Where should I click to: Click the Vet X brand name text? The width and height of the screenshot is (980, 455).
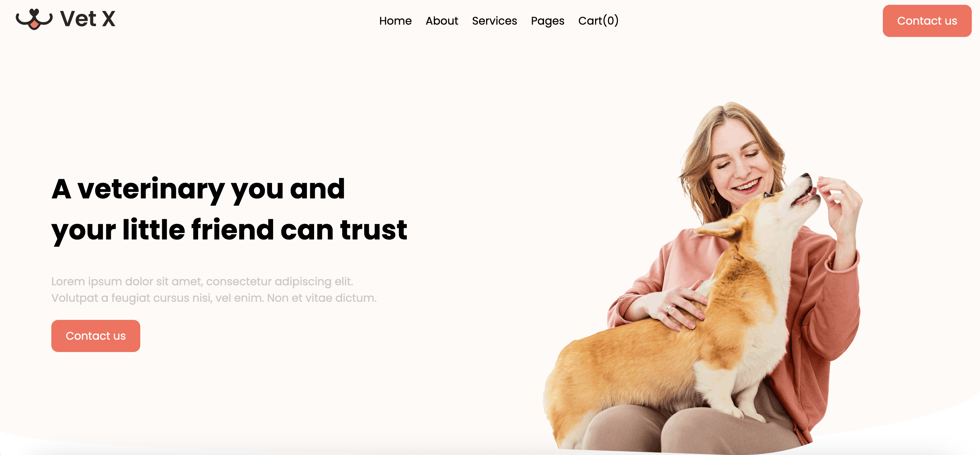tap(88, 19)
